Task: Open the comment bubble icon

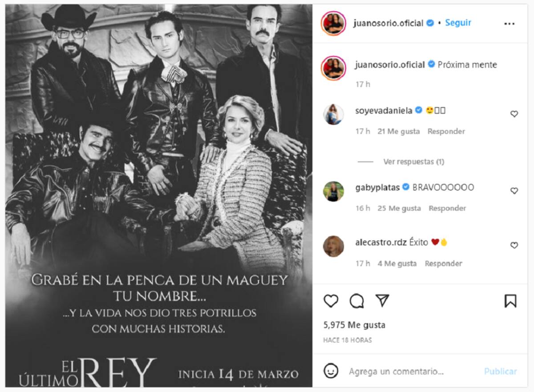Action: click(357, 301)
